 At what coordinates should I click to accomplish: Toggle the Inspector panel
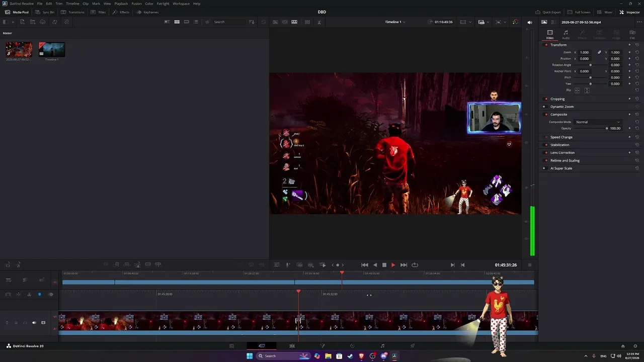tap(630, 12)
